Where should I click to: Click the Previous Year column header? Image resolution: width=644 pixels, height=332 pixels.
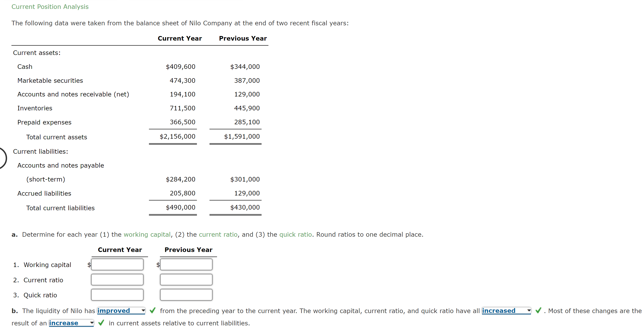coord(243,38)
